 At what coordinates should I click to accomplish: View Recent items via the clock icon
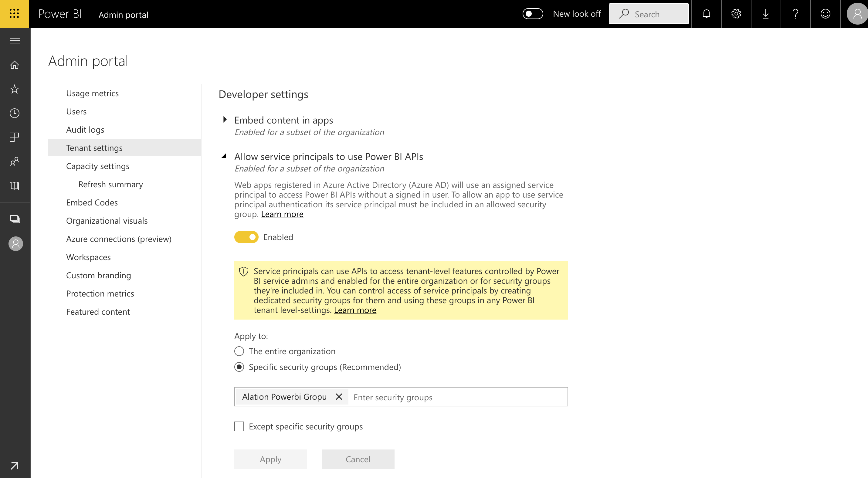point(15,113)
